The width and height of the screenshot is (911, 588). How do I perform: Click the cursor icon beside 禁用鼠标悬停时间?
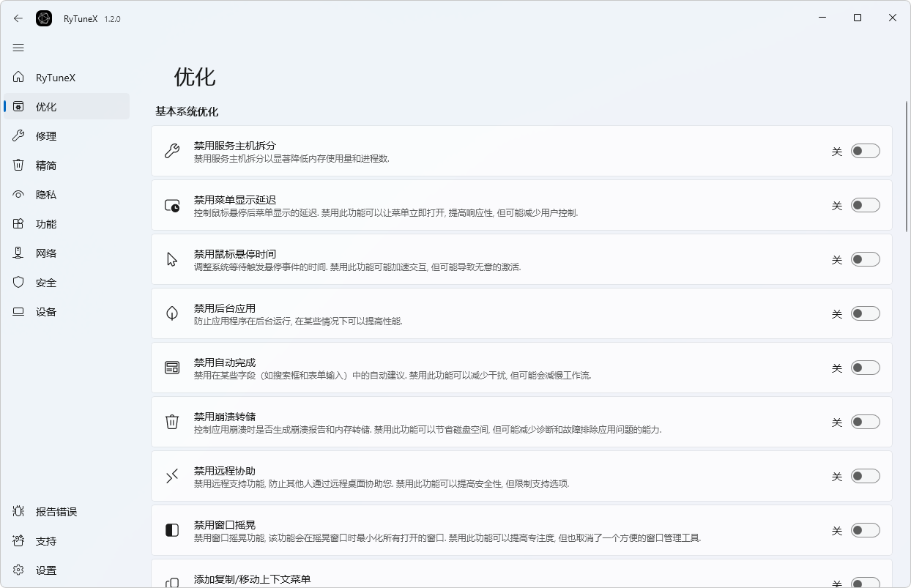click(171, 259)
